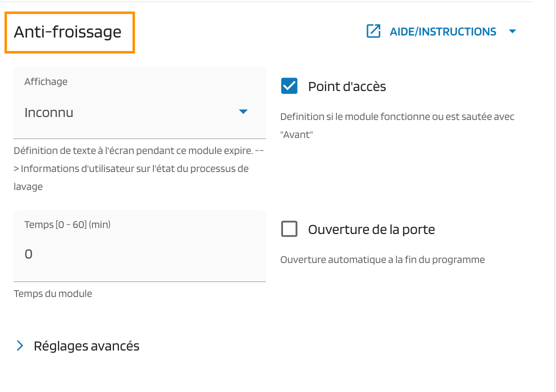
Task: Select the Anti-froissage heading
Action: point(67,32)
